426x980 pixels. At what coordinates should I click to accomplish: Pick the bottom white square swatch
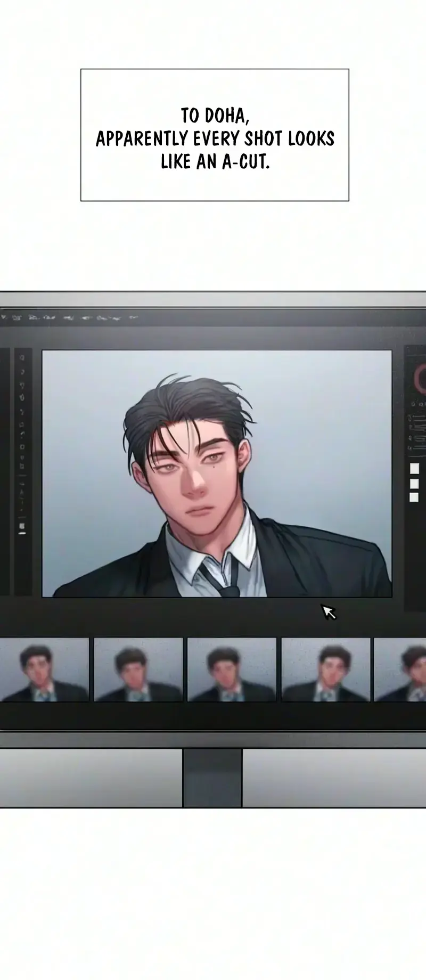click(x=414, y=497)
